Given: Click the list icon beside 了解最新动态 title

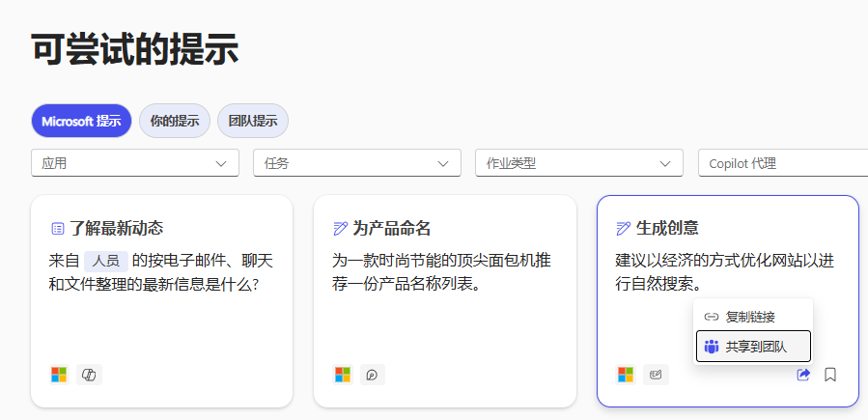Looking at the screenshot, I should [57, 229].
